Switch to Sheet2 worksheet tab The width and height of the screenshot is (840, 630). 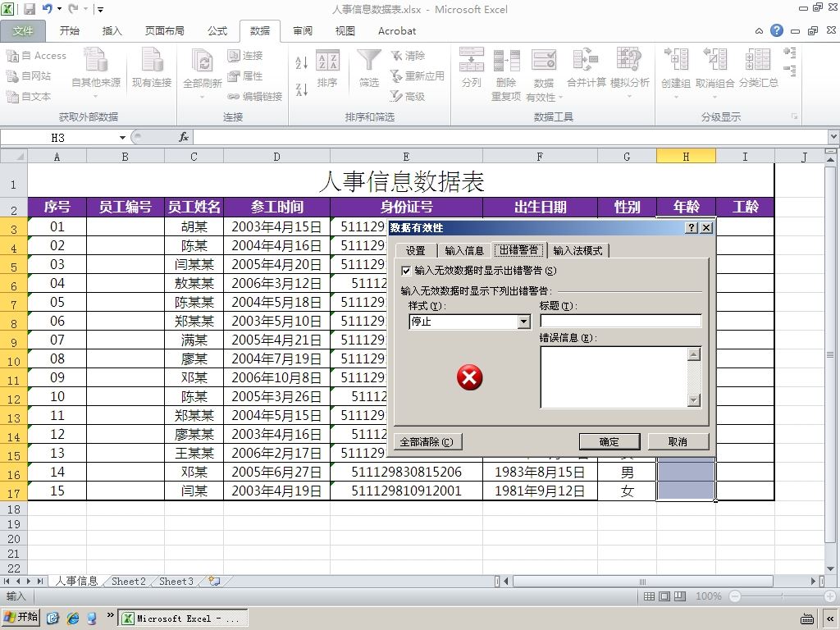tap(129, 582)
